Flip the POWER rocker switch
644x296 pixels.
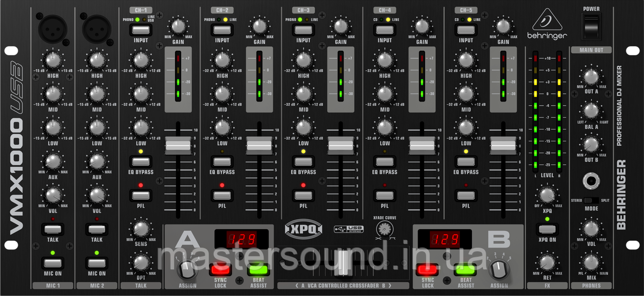click(x=591, y=26)
